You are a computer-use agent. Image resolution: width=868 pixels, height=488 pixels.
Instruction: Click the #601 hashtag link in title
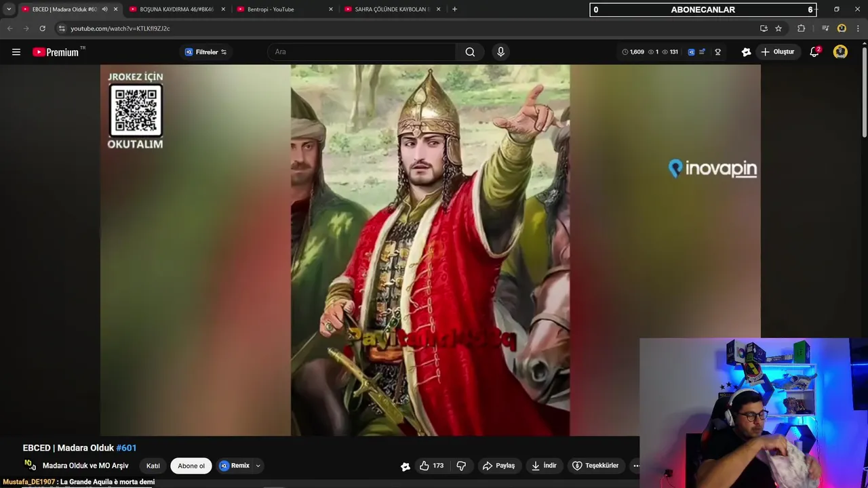tap(126, 448)
